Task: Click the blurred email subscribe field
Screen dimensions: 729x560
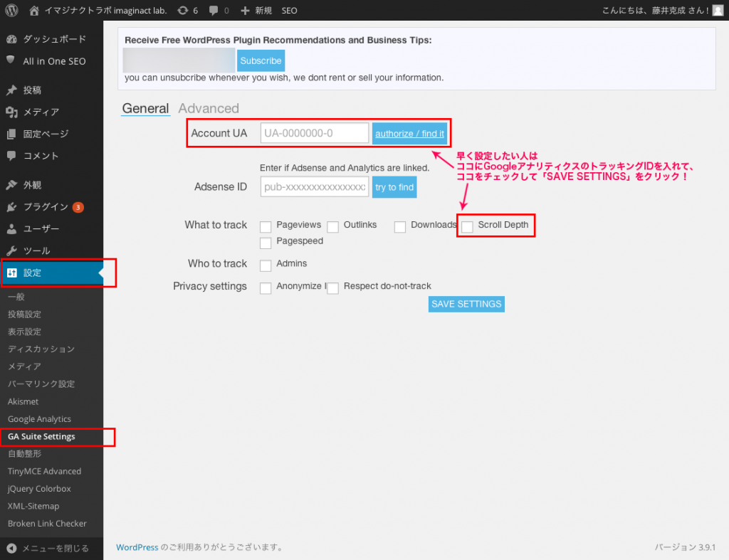Action: 179,60
